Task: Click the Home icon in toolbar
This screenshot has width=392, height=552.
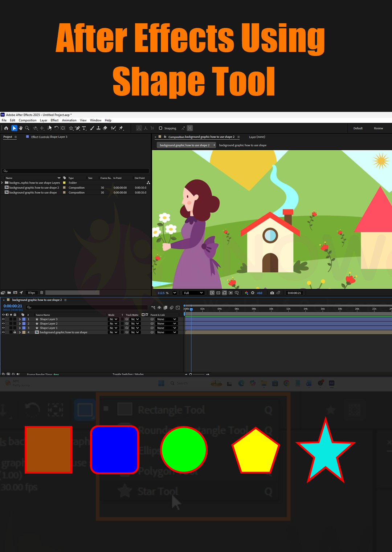Action: (x=6, y=128)
